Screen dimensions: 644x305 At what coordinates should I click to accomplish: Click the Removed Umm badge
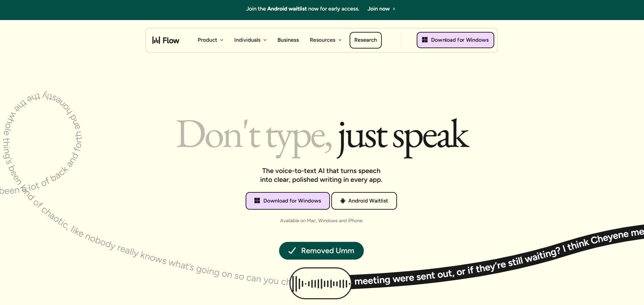click(x=321, y=251)
